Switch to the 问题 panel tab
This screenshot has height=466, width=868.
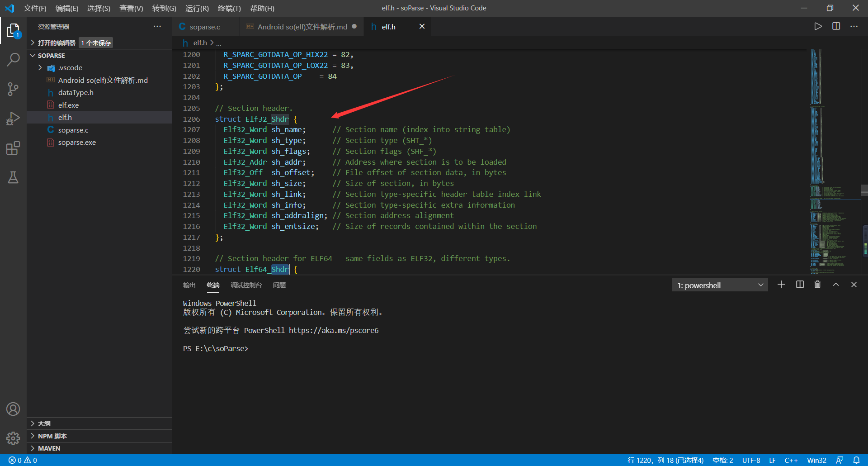click(279, 285)
